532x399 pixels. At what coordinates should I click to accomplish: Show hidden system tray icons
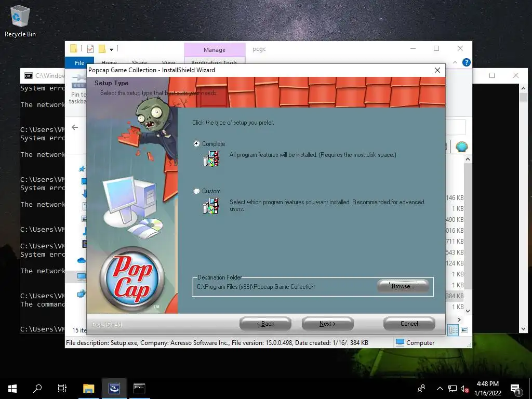click(x=440, y=389)
